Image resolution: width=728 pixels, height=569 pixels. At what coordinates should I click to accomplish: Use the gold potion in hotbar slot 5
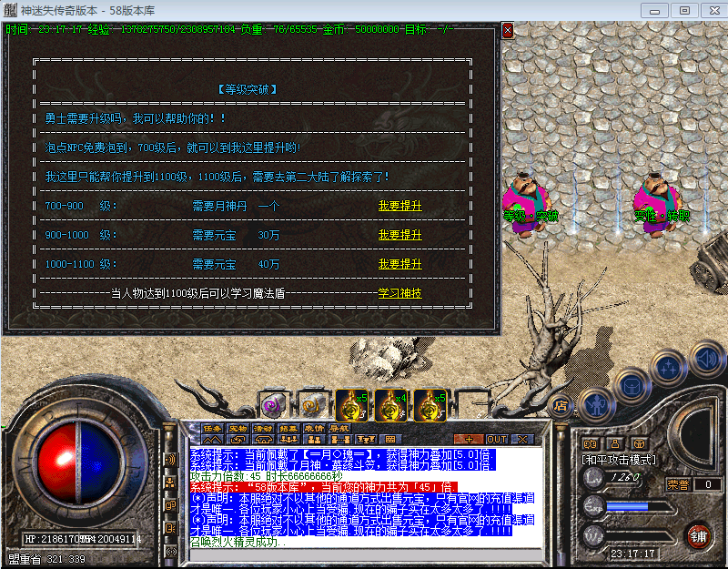tap(430, 405)
